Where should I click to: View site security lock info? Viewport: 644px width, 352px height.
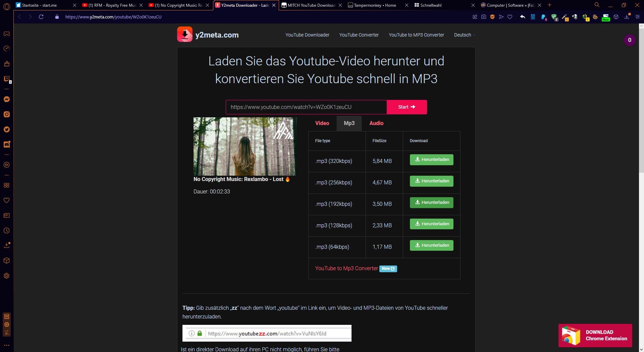[x=57, y=17]
